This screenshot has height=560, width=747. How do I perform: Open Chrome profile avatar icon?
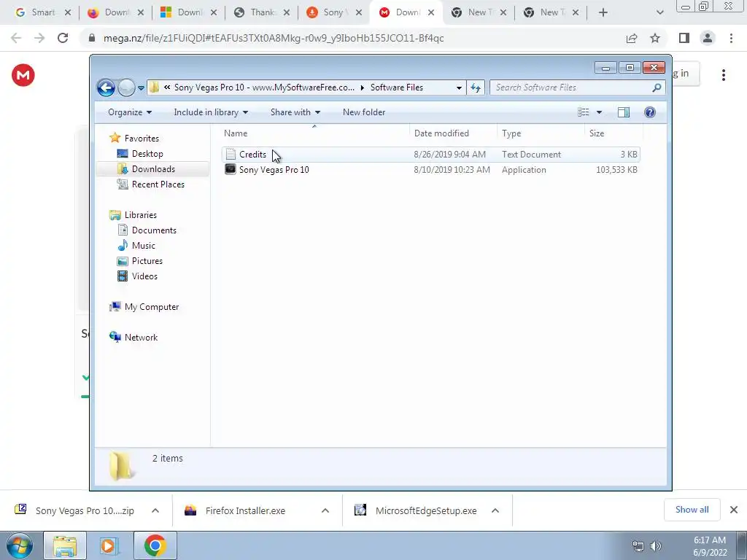coord(708,38)
